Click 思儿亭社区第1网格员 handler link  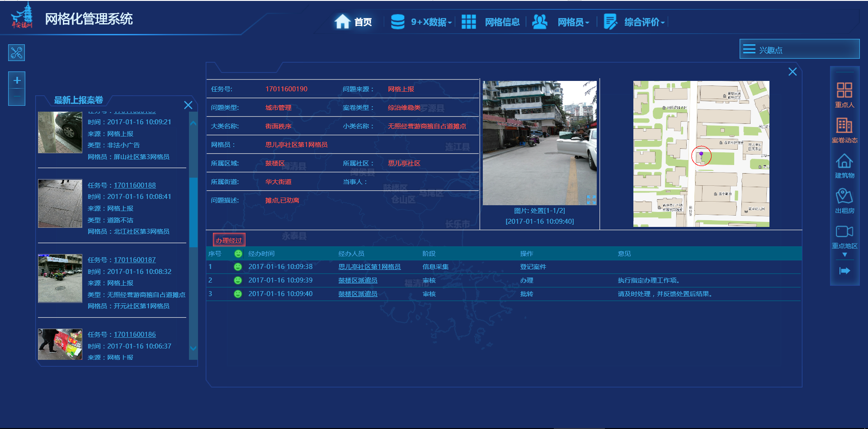369,267
